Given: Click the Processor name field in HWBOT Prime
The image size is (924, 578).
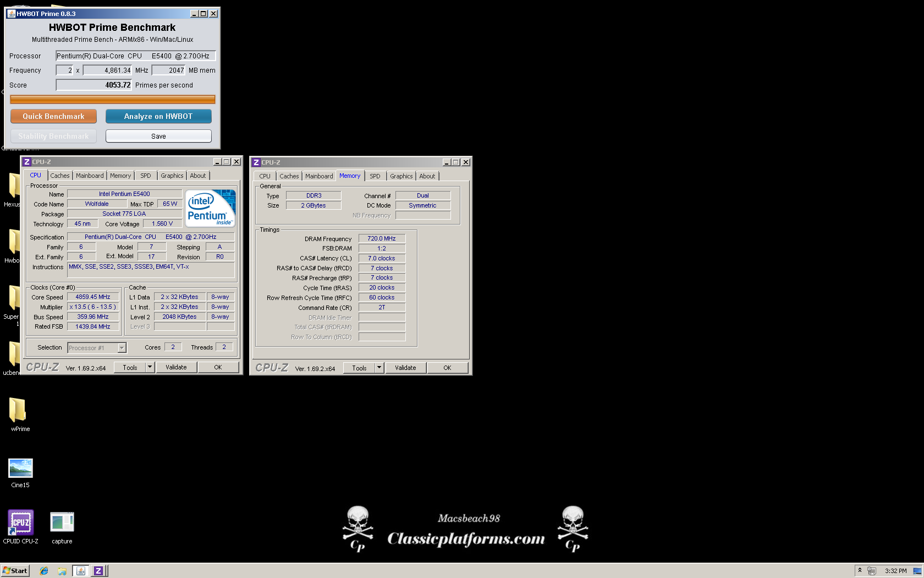Looking at the screenshot, I should coord(136,56).
